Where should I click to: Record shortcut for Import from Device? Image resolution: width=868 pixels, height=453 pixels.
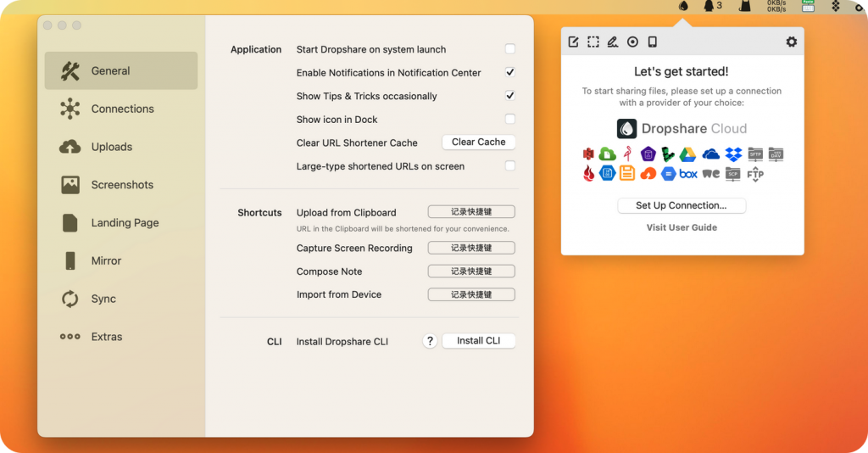(x=471, y=294)
